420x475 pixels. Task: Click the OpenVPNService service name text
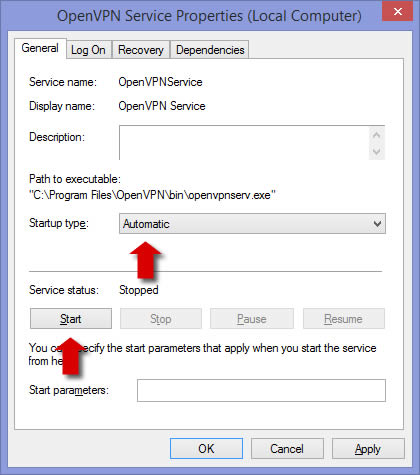(160, 82)
